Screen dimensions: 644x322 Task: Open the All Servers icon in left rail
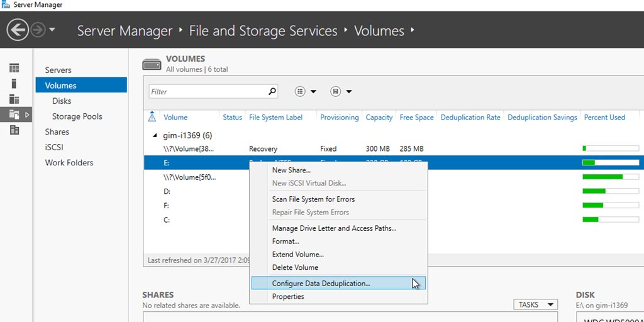tap(14, 99)
